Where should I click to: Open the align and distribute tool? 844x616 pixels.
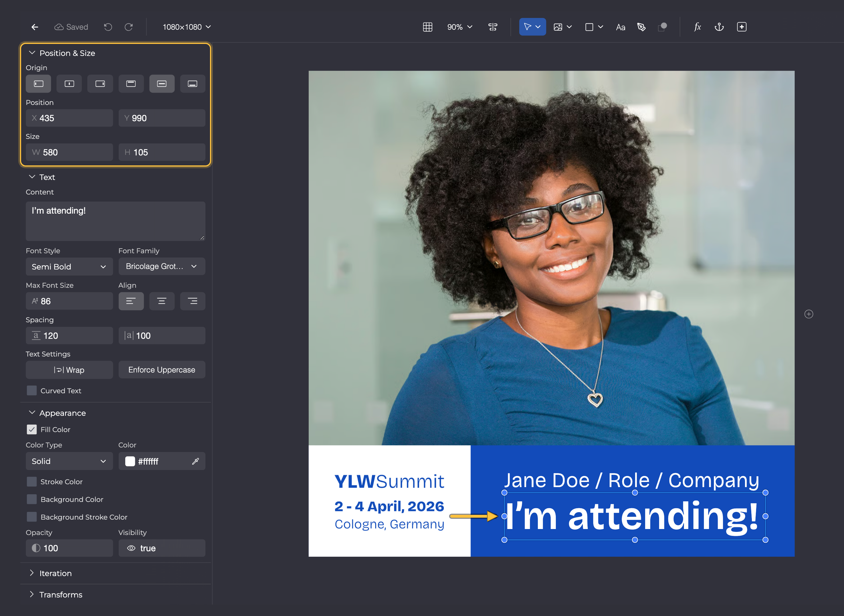coord(493,27)
